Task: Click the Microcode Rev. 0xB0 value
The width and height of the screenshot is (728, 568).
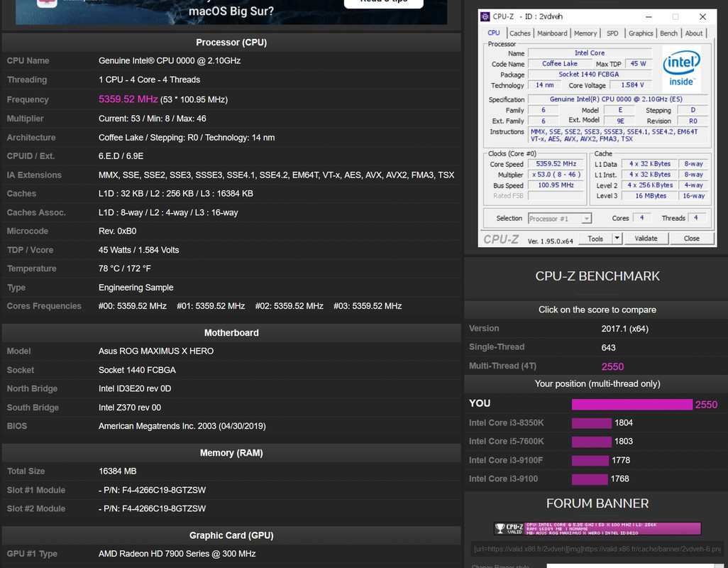Action: click(118, 231)
